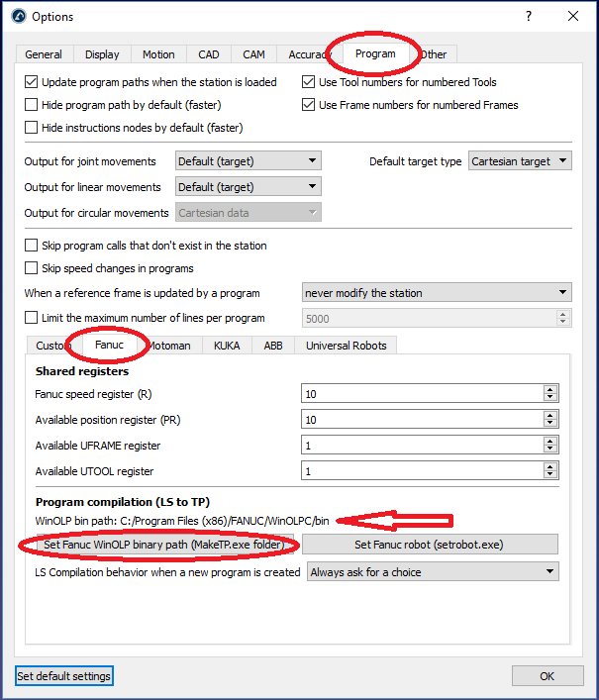Confirm with the OK button
Screen dimensions: 599x700
tap(548, 676)
